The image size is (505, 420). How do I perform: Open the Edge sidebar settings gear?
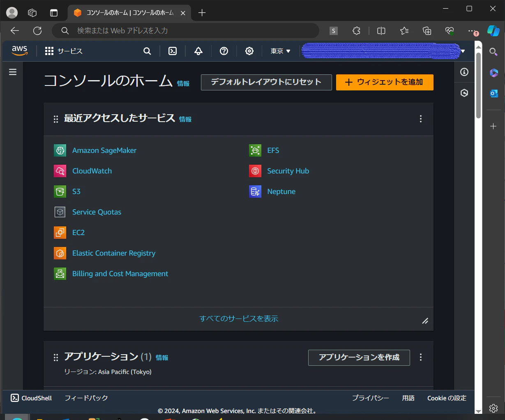[x=493, y=408]
